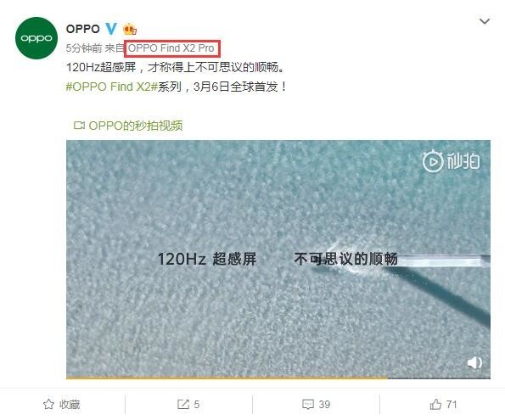The height and width of the screenshot is (420, 505).
Task: Click the 71 likes count
Action: pyautogui.click(x=452, y=404)
